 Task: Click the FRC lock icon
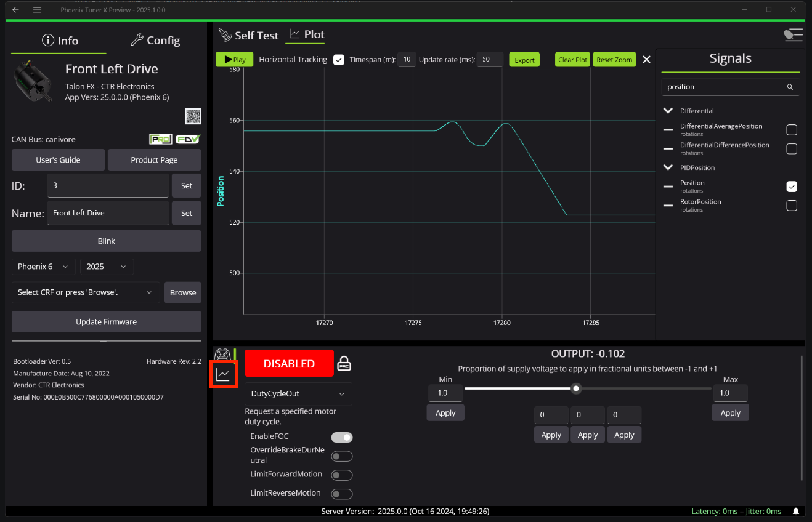point(344,364)
